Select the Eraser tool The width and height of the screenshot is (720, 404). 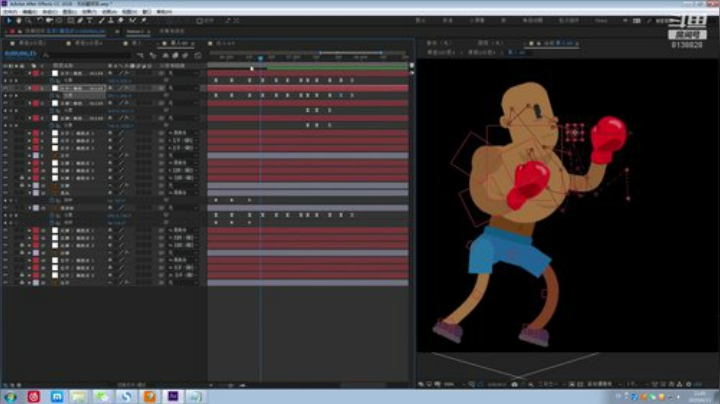tap(121, 21)
